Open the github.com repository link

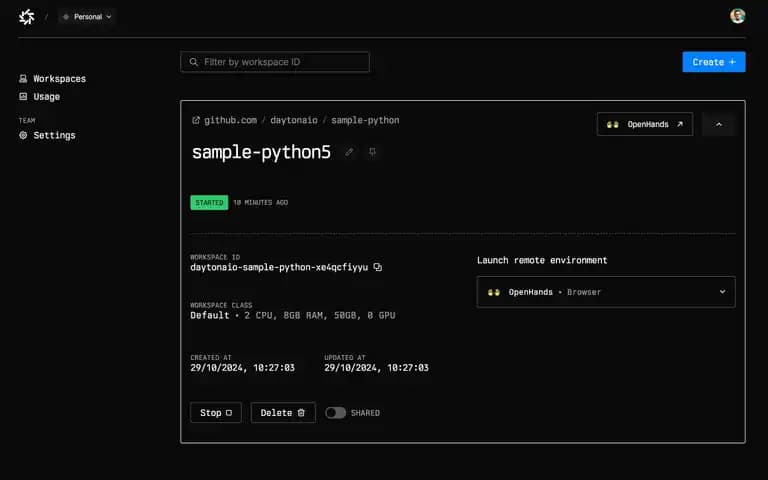point(230,120)
